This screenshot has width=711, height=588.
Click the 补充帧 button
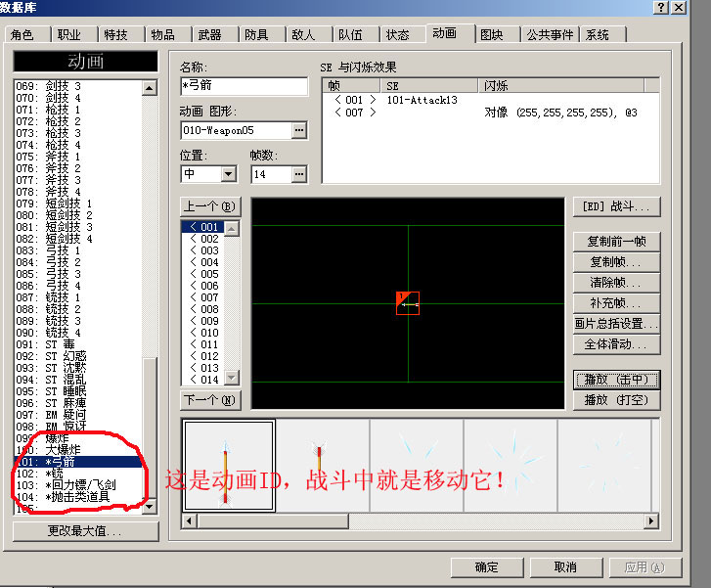(x=616, y=303)
